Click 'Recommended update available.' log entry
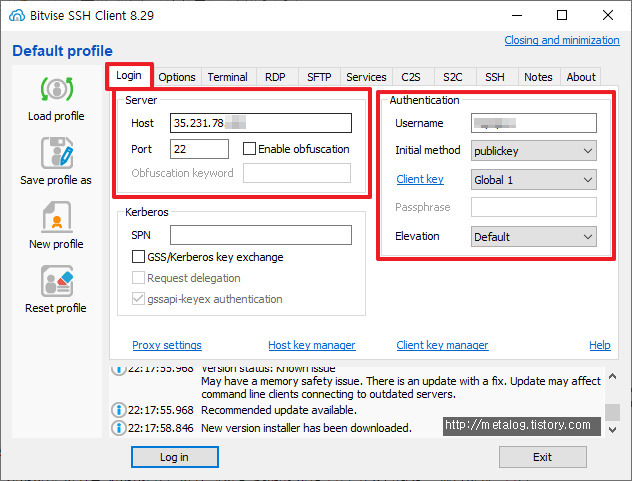This screenshot has height=481, width=632. [279, 410]
